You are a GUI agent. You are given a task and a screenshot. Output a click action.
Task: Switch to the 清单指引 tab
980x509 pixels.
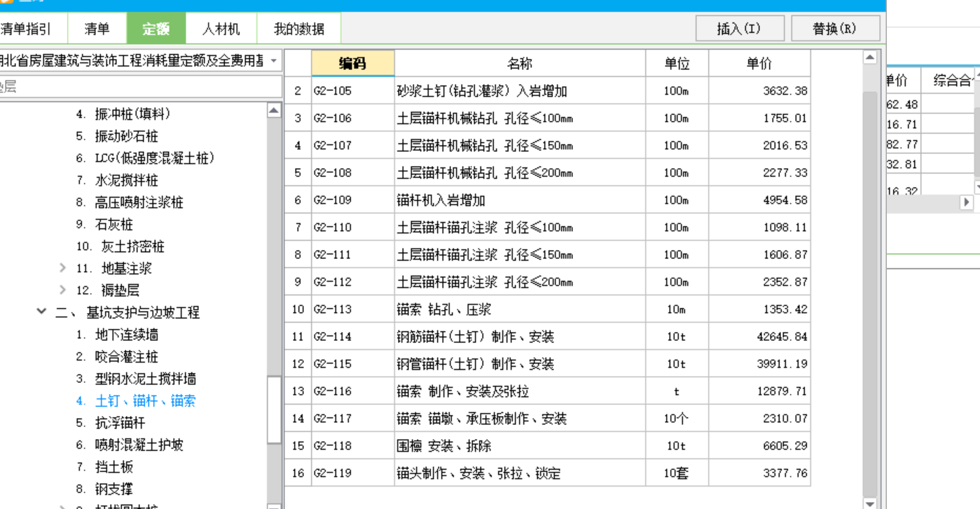point(28,29)
